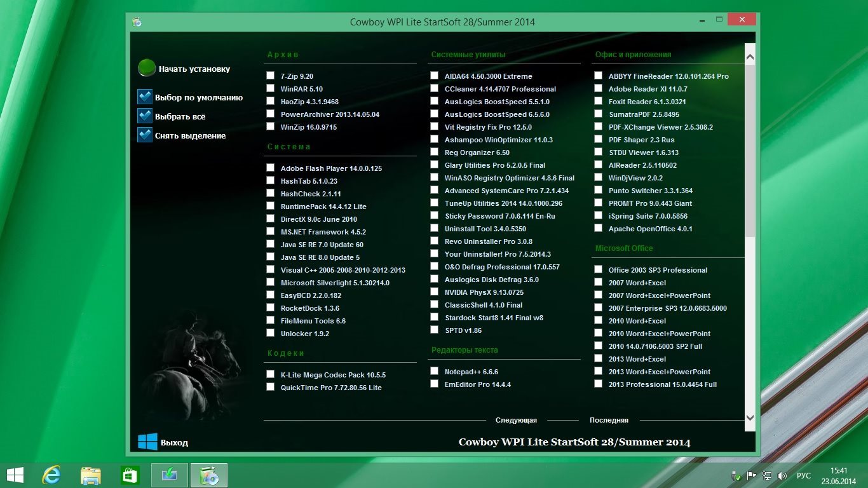This screenshot has height=488, width=868.
Task: Click the Java SE RE 8.0 Update 5 label
Action: point(320,257)
